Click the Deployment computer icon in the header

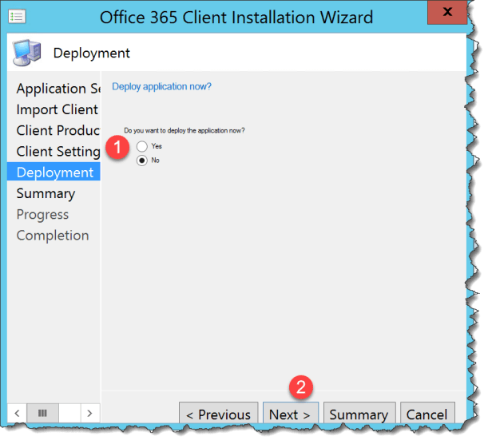tap(26, 53)
